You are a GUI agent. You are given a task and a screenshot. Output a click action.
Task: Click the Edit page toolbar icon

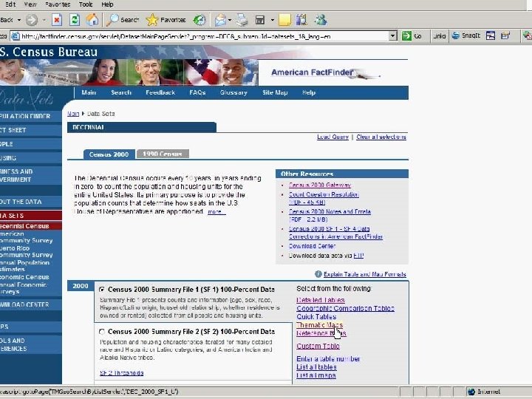260,20
